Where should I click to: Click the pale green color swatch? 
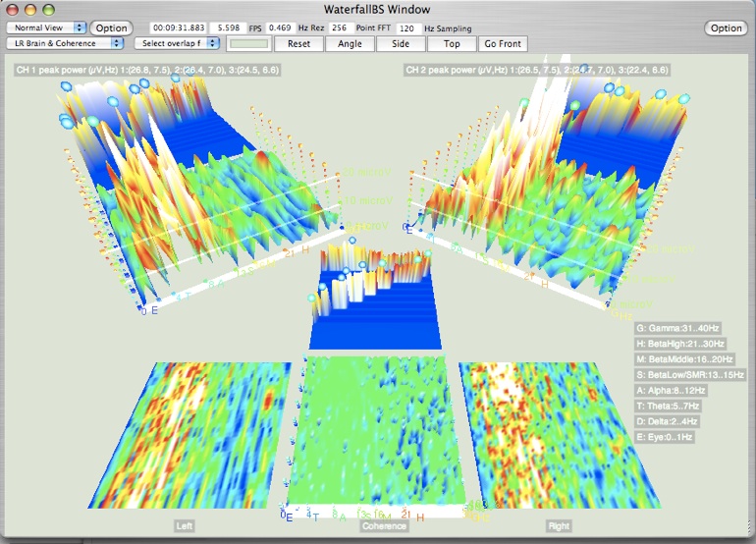coord(248,43)
